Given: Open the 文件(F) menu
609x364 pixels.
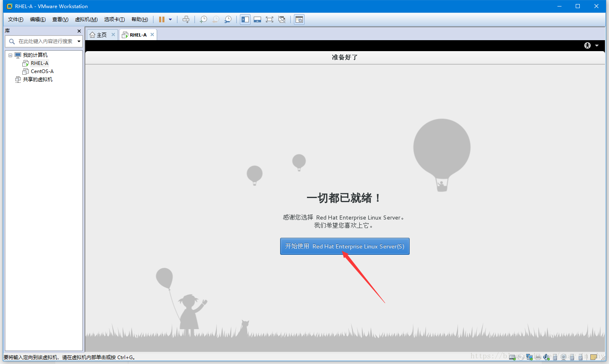Looking at the screenshot, I should click(x=15, y=19).
